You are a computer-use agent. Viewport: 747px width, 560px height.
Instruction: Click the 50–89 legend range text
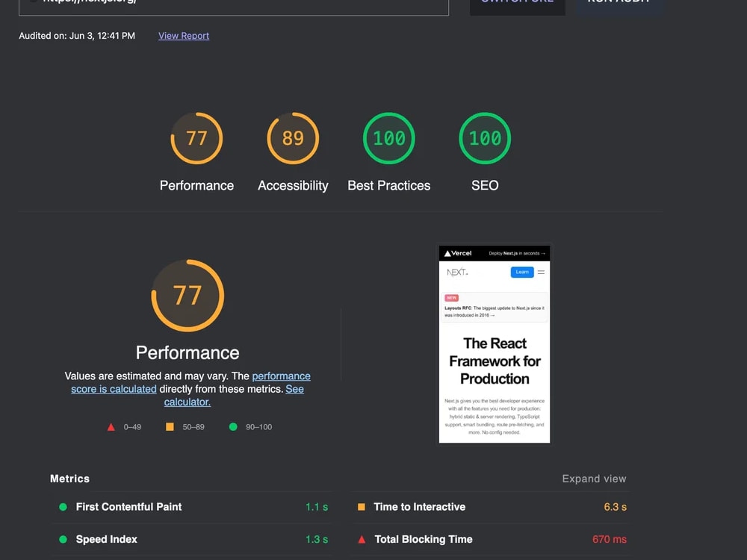pyautogui.click(x=193, y=427)
